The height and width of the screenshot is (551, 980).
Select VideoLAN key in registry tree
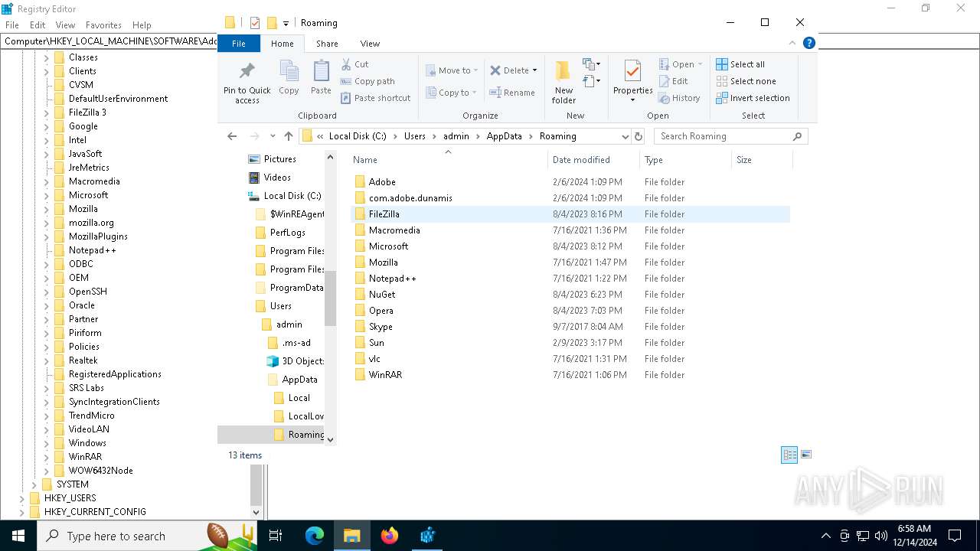89,429
